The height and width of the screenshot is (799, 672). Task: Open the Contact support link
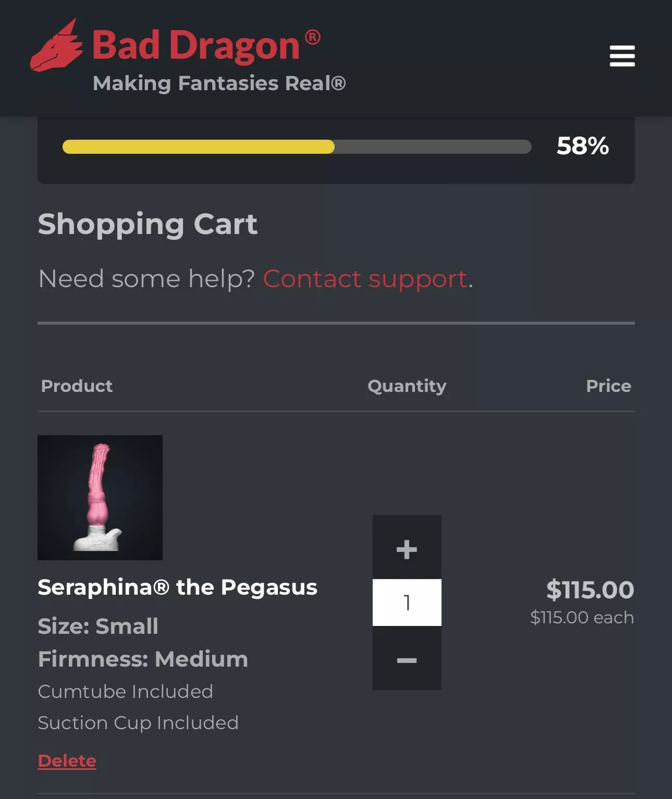(x=365, y=279)
